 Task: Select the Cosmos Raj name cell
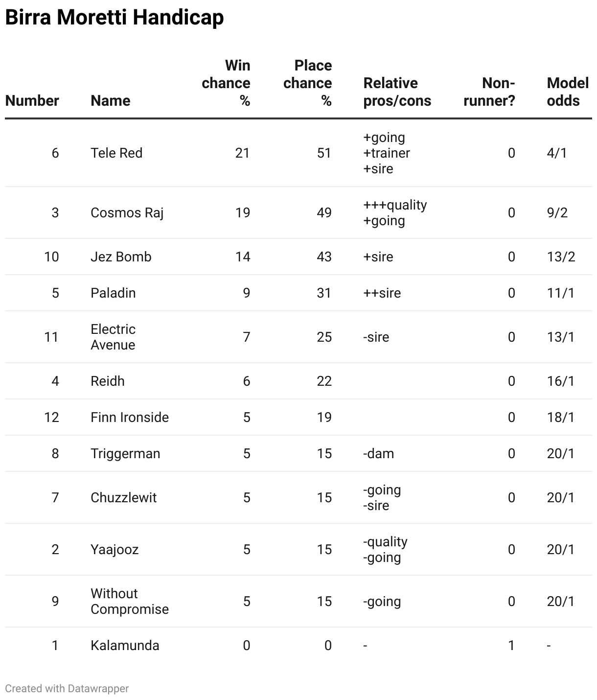(x=127, y=213)
